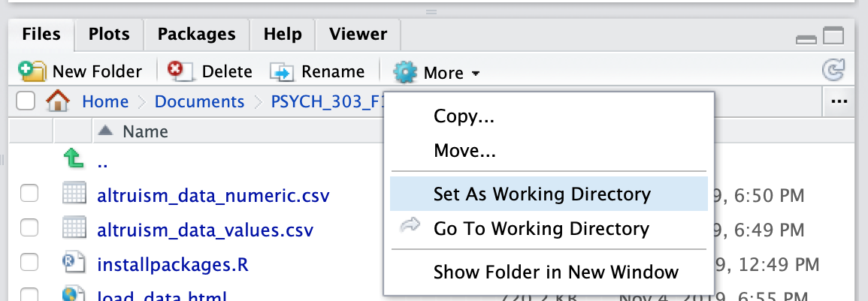Navigate to Documents in the breadcrumb
This screenshot has height=301, width=868.
pos(199,102)
